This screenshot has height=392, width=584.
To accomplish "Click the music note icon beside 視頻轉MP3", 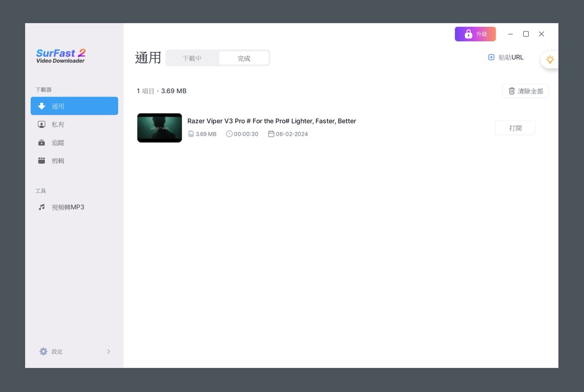I will pyautogui.click(x=42, y=207).
